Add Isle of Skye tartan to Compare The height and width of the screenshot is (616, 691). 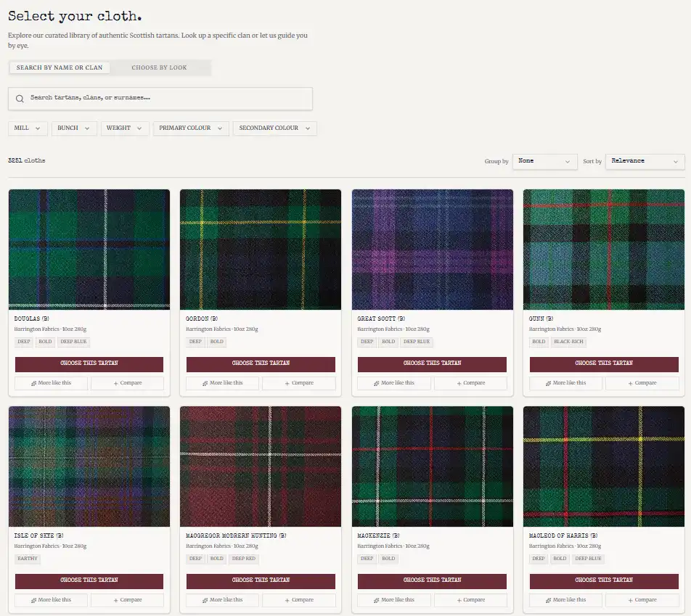(x=127, y=600)
